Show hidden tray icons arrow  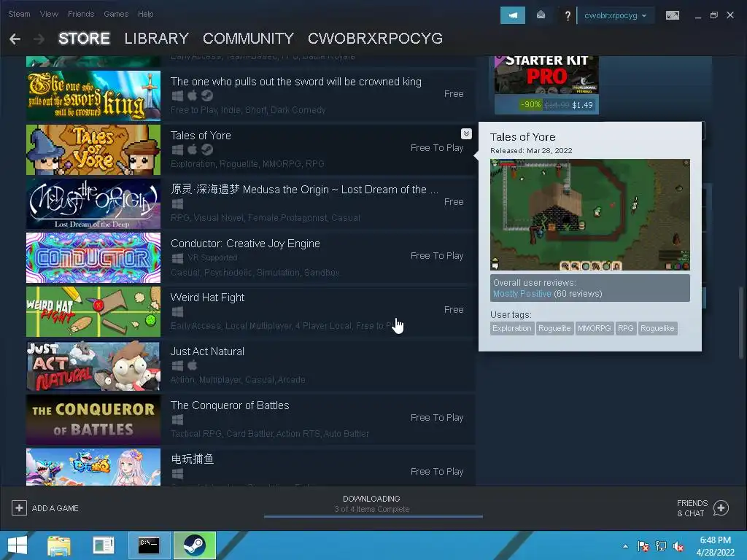pyautogui.click(x=625, y=546)
